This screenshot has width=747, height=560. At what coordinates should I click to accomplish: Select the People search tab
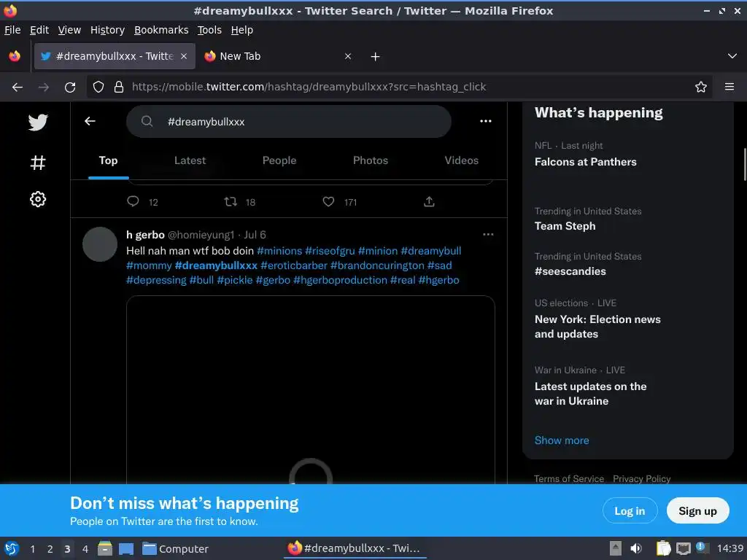coord(279,160)
